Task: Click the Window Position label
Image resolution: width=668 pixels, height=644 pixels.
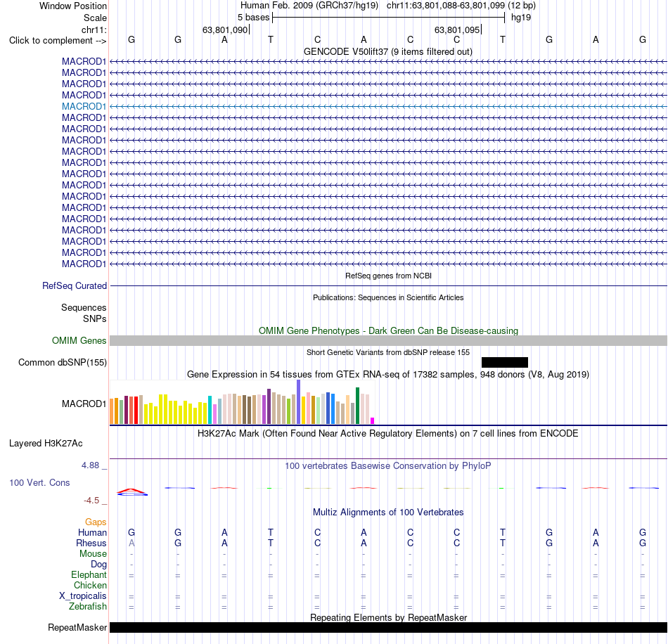Action: tap(73, 6)
